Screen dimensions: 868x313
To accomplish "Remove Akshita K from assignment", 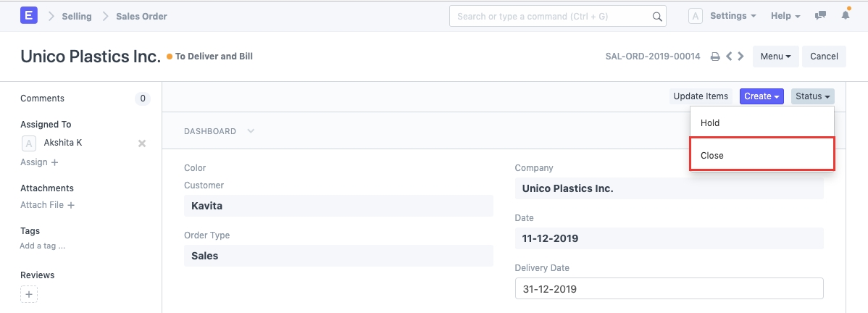I will click(x=142, y=143).
